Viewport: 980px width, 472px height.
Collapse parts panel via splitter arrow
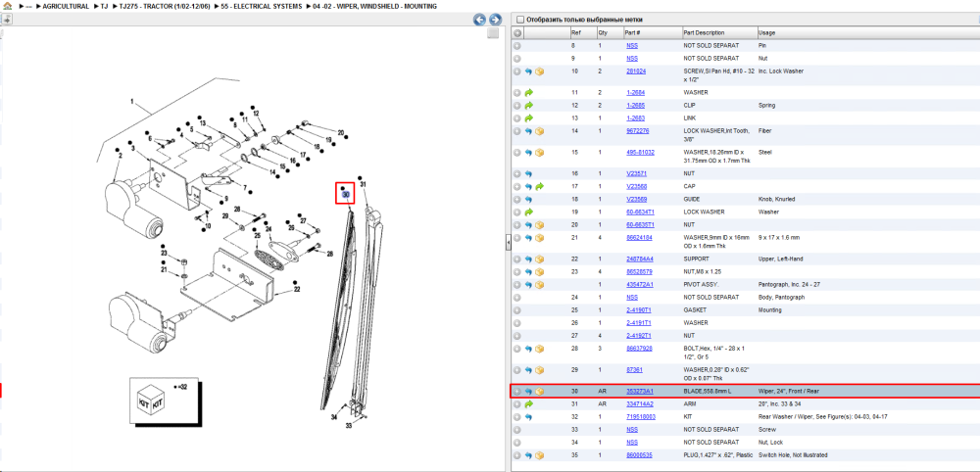pos(508,242)
